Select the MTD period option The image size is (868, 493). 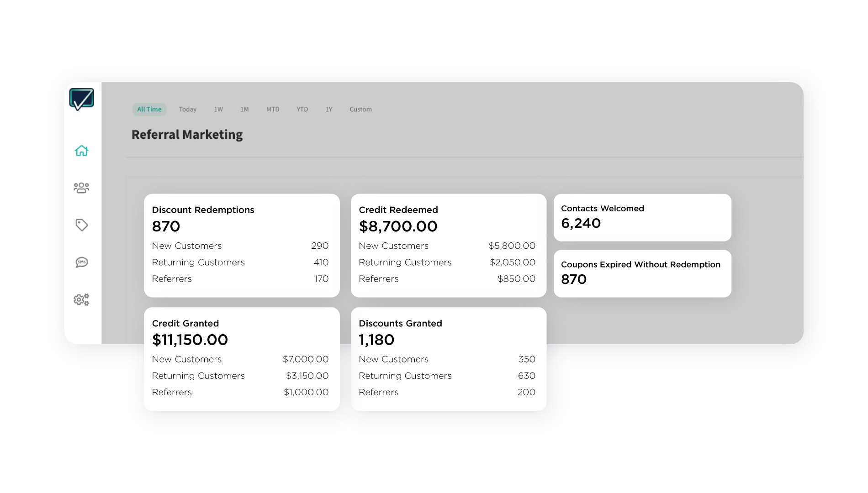tap(273, 109)
